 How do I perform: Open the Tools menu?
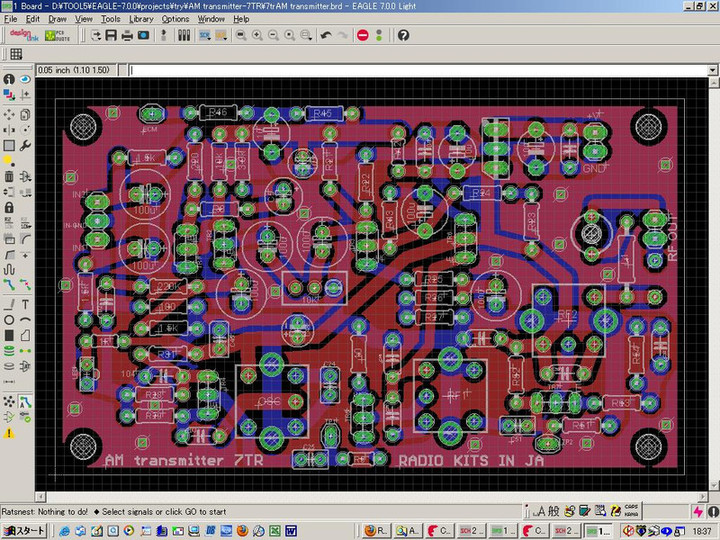point(110,19)
